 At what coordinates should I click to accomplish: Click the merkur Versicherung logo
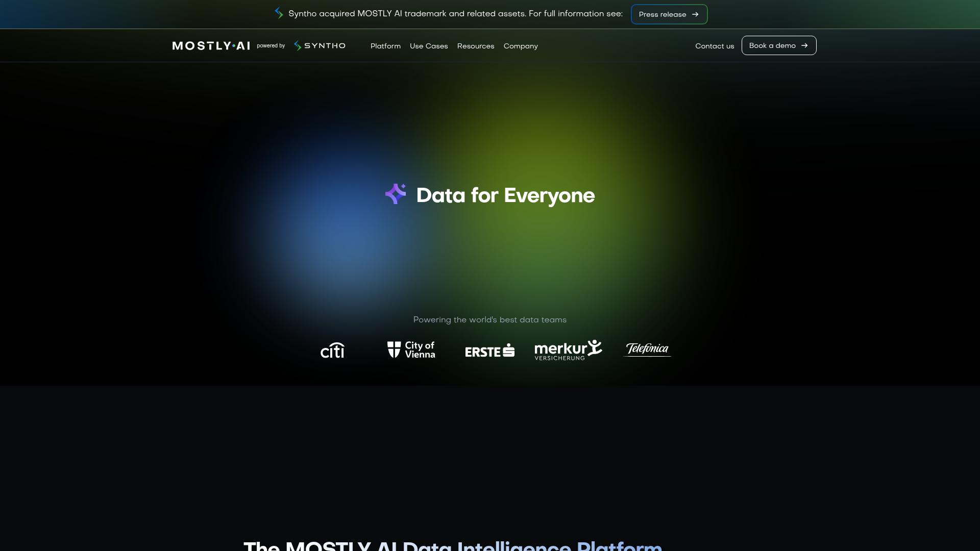(x=568, y=350)
